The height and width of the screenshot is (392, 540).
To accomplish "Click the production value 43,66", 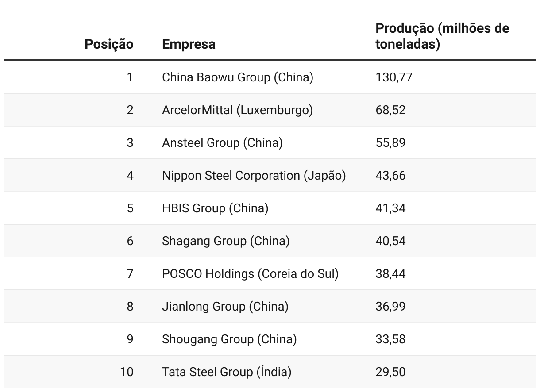I will (390, 176).
